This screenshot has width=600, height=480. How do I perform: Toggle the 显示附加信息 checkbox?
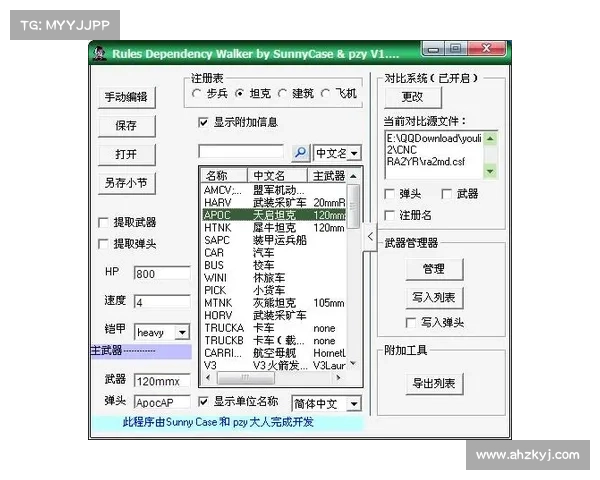[x=204, y=122]
